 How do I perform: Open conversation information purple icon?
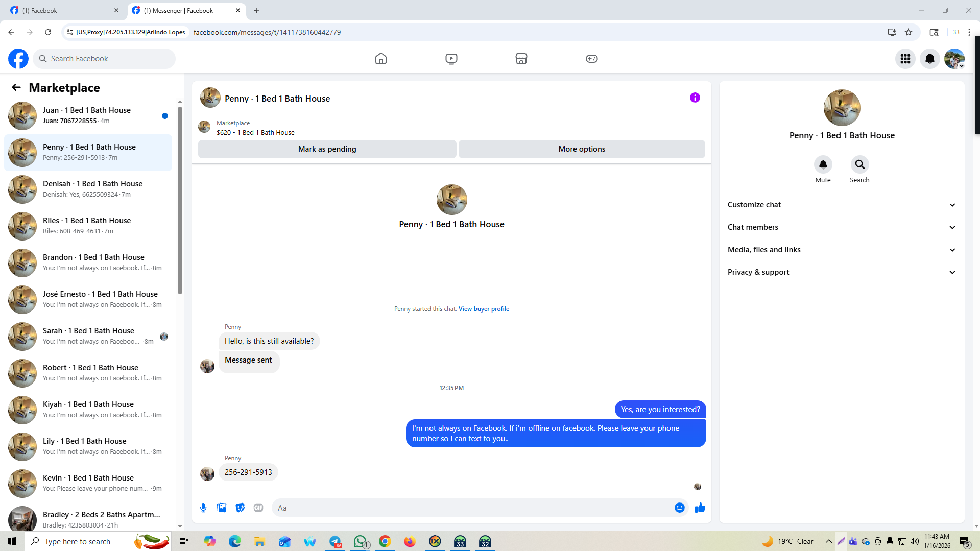tap(695, 98)
